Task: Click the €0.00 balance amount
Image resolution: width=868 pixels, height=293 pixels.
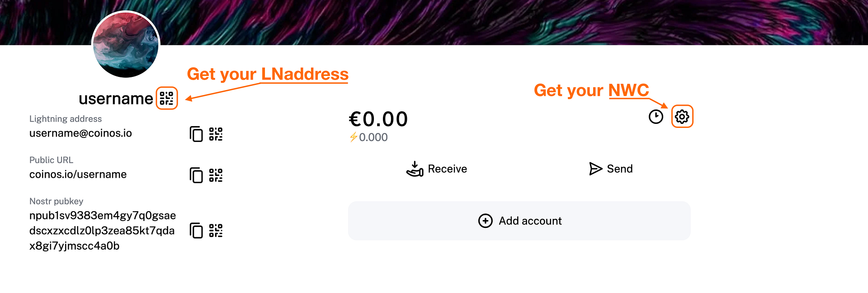Action: [x=378, y=119]
